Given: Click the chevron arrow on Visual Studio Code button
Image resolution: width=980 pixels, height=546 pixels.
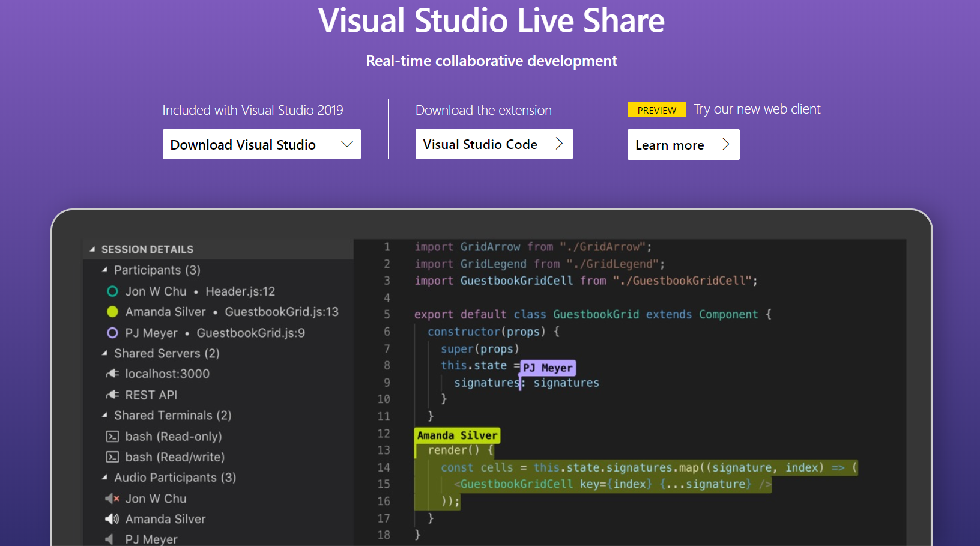Looking at the screenshot, I should 559,144.
